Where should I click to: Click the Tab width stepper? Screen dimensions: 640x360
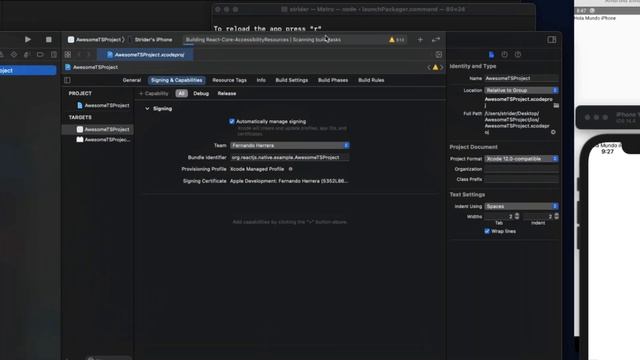tap(517, 216)
